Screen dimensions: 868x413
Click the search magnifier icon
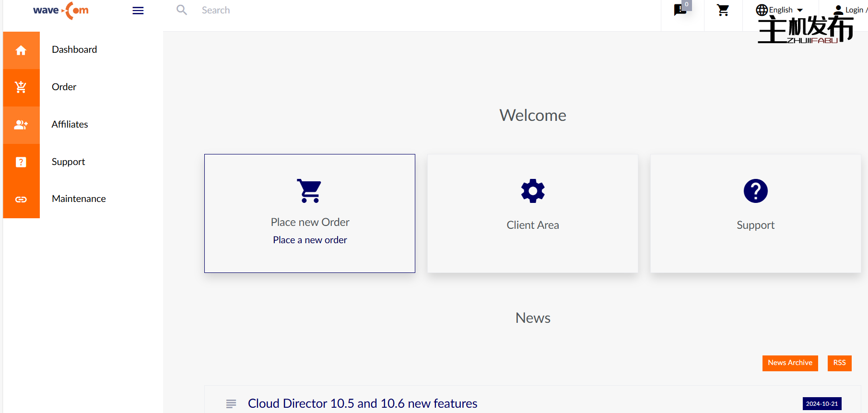(x=182, y=10)
